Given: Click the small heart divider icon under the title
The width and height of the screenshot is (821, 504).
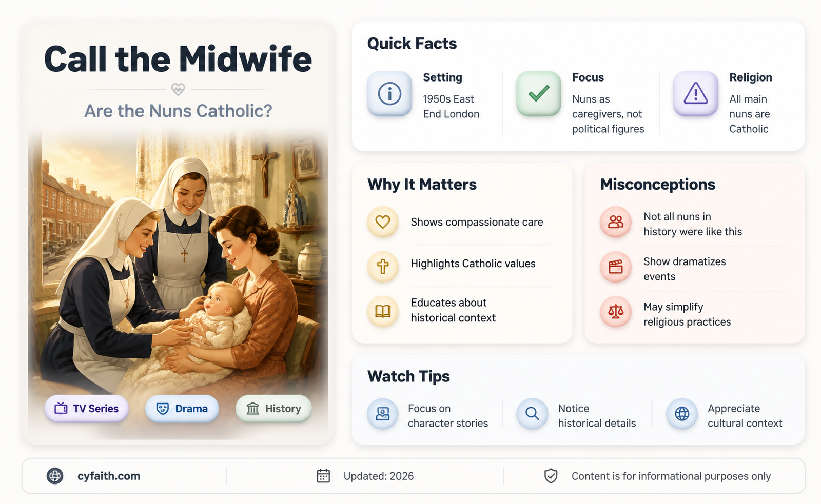Looking at the screenshot, I should (x=178, y=89).
